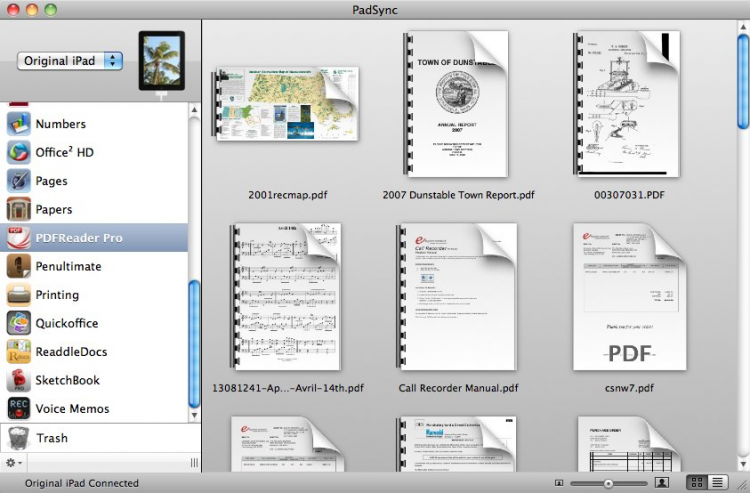Select the 00307031.PDF patent drawing thumbnail
The height and width of the screenshot is (493, 750).
626,104
